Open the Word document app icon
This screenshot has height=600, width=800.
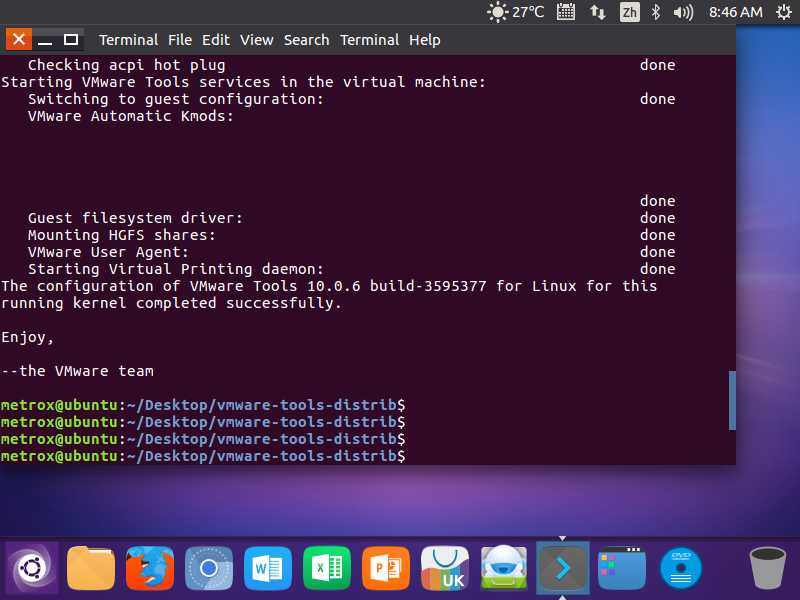click(268, 569)
